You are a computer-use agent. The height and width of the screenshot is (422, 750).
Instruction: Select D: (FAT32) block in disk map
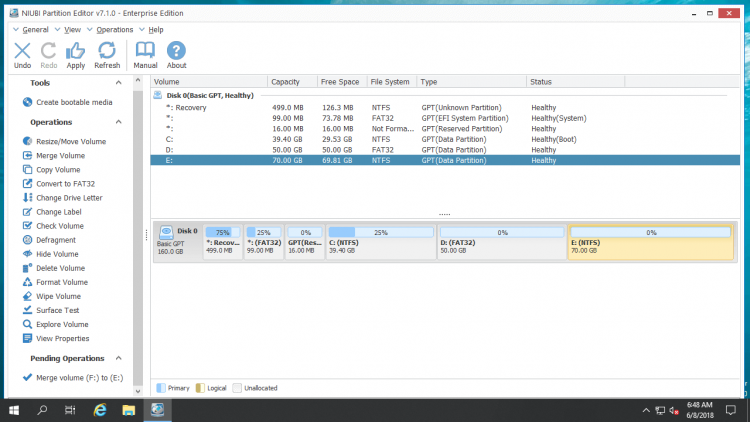(x=502, y=242)
